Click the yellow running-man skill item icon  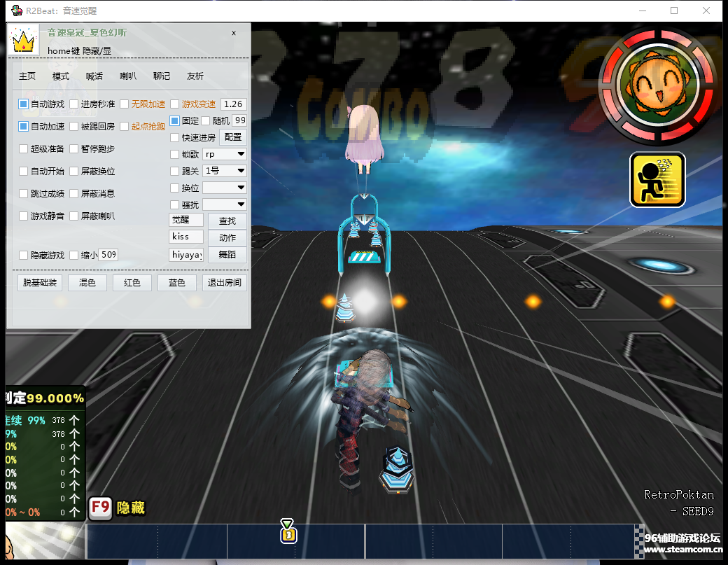point(657,179)
